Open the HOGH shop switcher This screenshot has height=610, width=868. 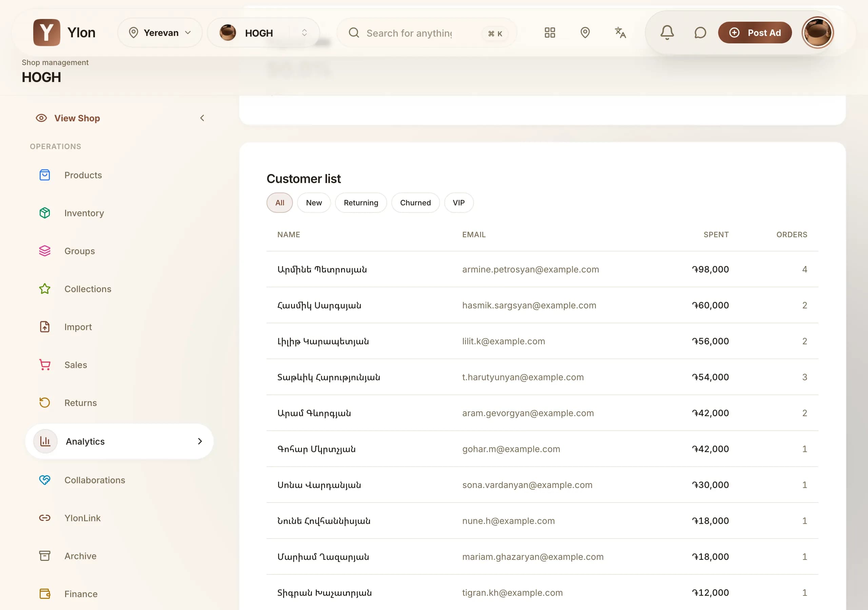263,33
